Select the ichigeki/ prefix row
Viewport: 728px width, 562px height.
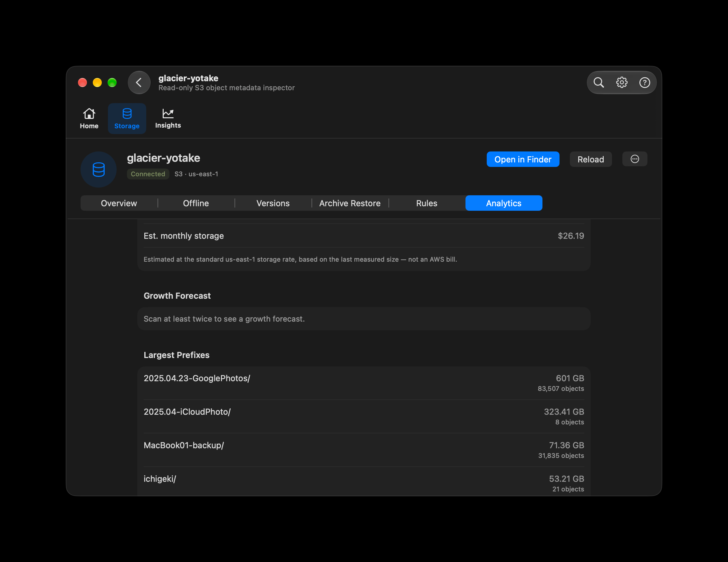tap(364, 482)
